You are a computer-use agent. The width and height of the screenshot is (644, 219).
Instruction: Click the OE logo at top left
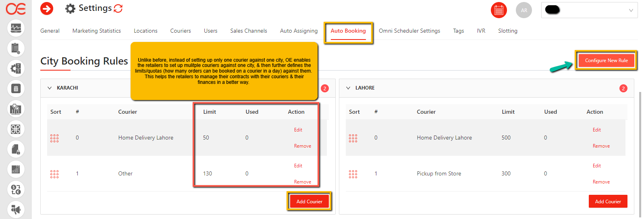click(x=16, y=8)
